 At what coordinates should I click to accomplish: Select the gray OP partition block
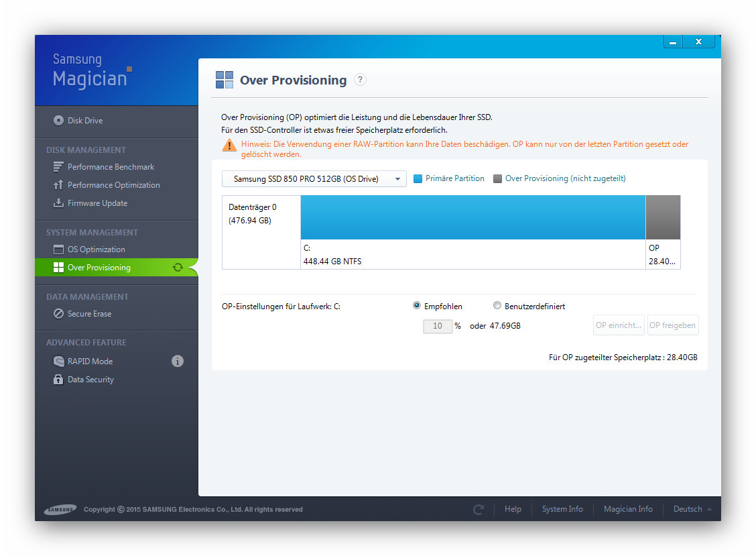point(663,217)
